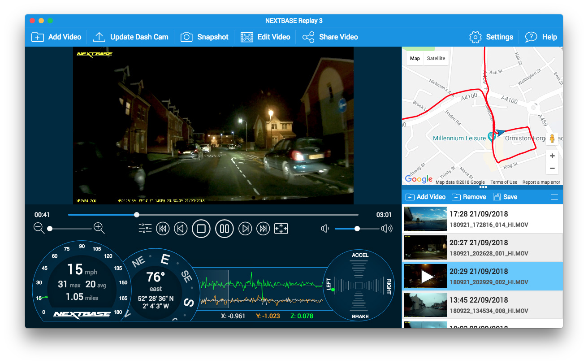
Task: Select the 20:27 21/09/2018 video thumbnail
Action: coord(426,248)
